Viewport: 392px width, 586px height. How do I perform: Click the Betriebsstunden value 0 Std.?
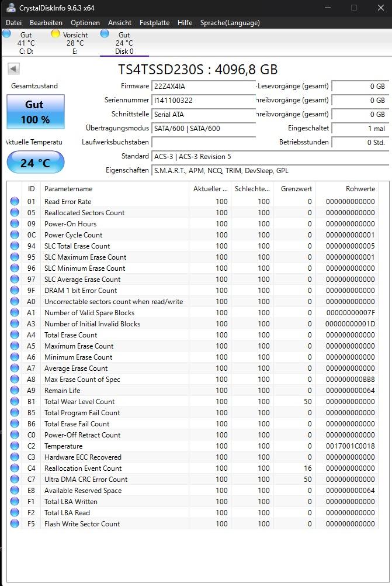(360, 142)
